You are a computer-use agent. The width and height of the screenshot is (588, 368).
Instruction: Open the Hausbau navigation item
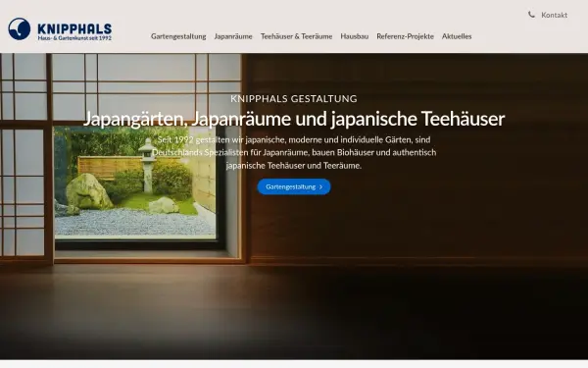pyautogui.click(x=355, y=36)
